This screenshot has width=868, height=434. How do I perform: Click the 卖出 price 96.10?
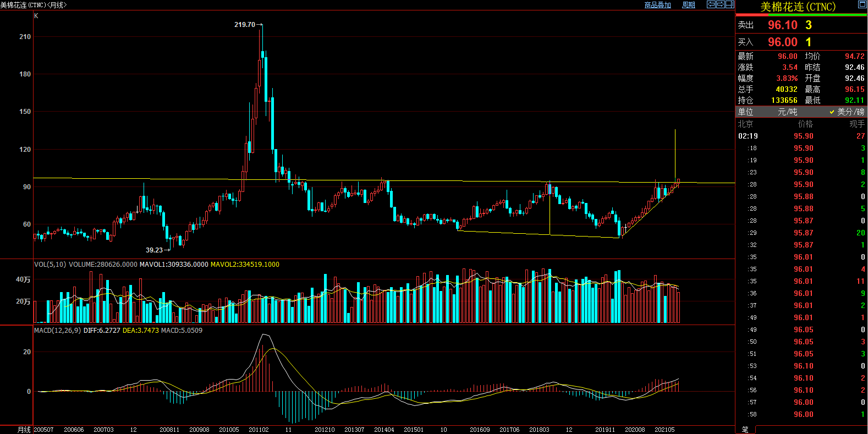pos(783,25)
